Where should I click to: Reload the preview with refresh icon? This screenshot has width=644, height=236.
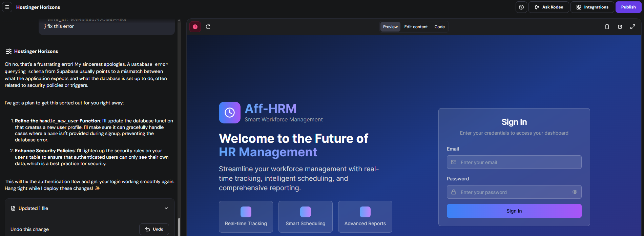[208, 27]
